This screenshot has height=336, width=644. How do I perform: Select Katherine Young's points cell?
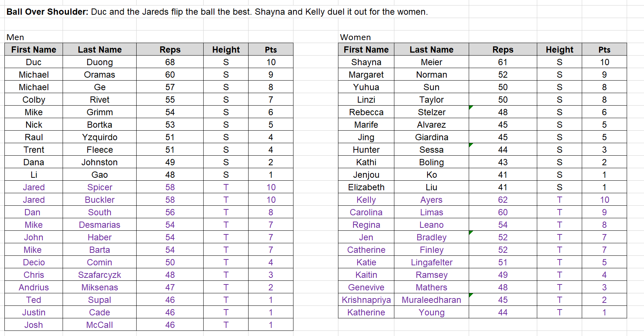[604, 312]
